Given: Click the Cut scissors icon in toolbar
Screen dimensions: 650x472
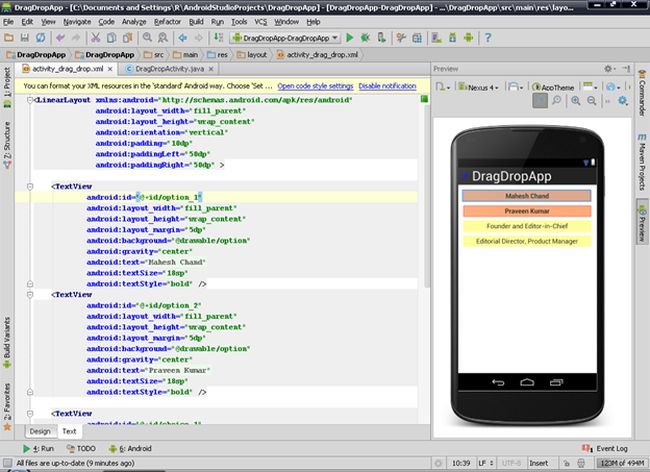Looking at the screenshot, I should (x=93, y=37).
